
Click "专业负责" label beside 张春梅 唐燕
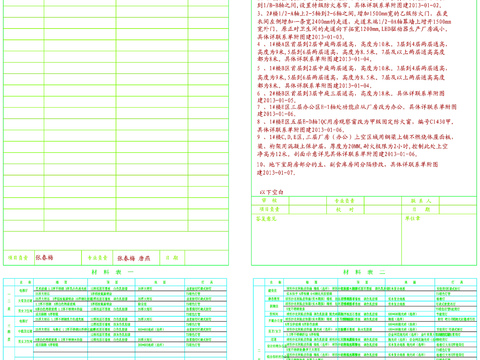tap(97, 258)
